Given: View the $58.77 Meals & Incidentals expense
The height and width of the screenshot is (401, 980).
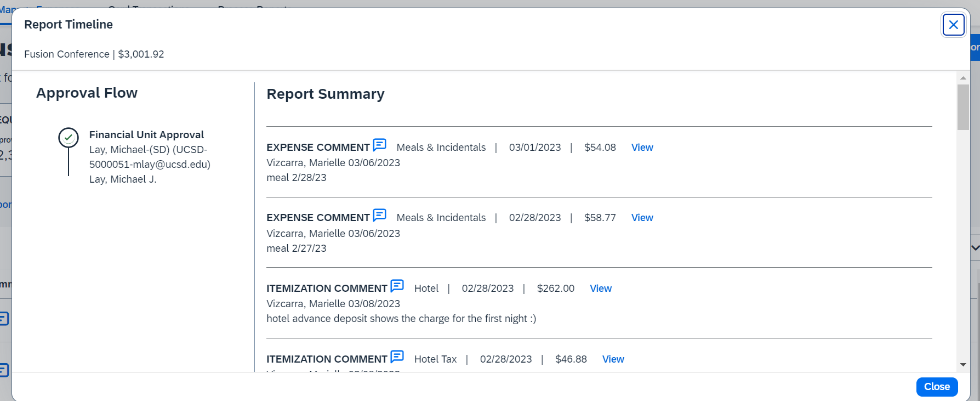Looking at the screenshot, I should (642, 218).
